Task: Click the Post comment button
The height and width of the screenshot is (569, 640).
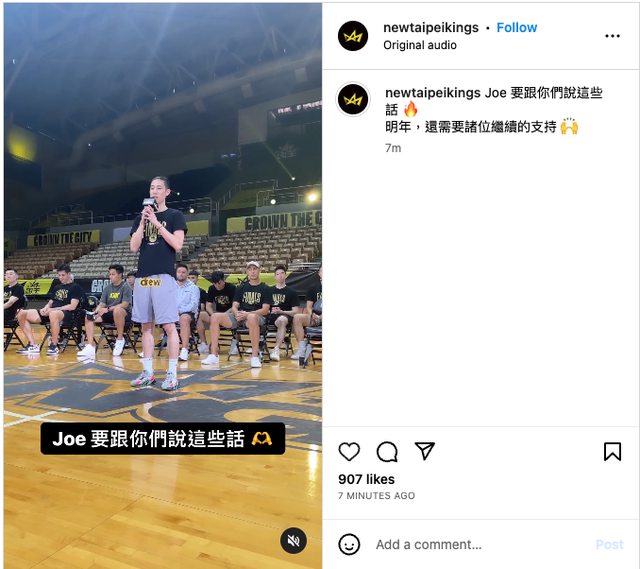Action: point(609,545)
